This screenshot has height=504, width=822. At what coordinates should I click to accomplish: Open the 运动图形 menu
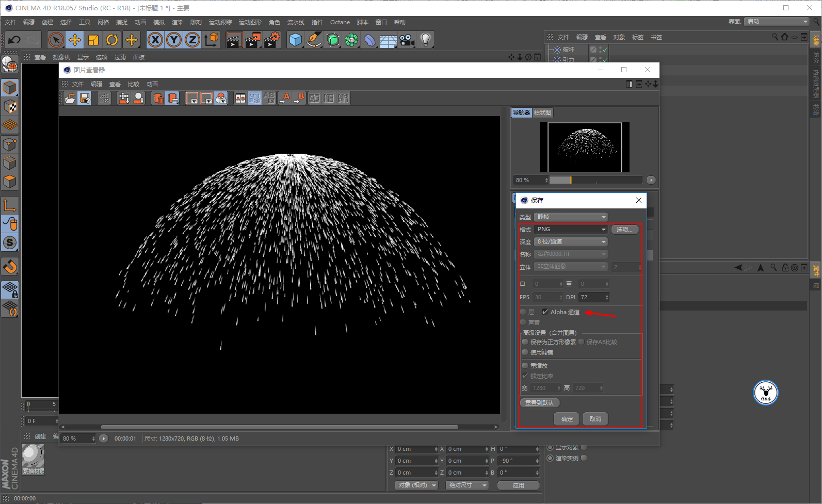pos(250,22)
